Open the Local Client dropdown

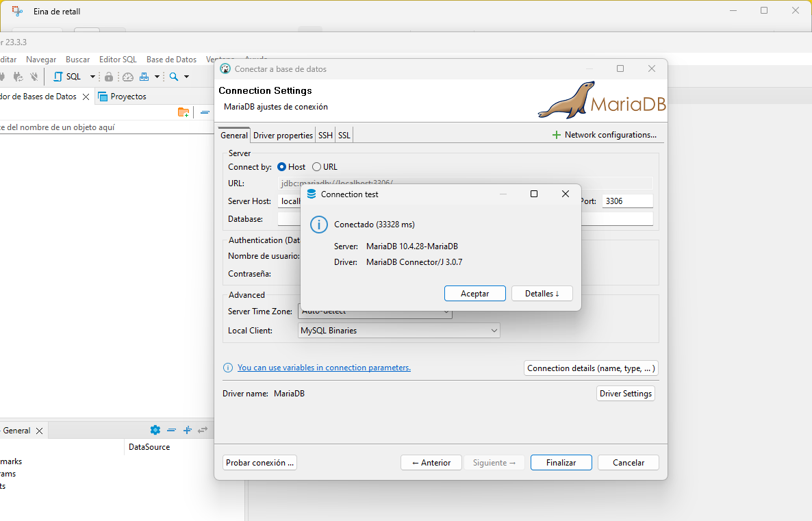(399, 331)
